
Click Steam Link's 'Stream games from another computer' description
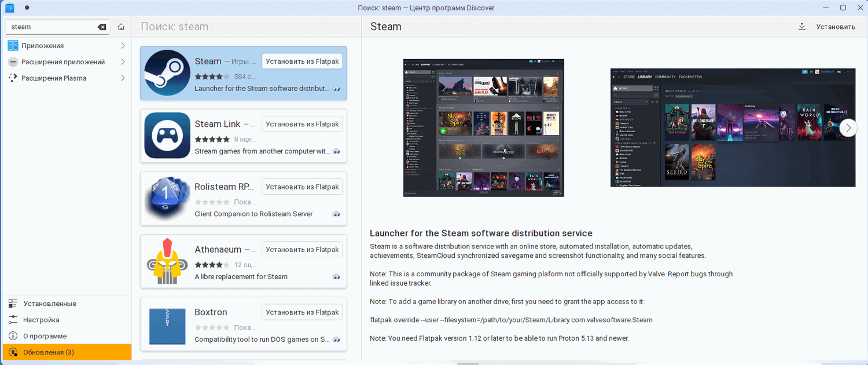click(x=262, y=151)
